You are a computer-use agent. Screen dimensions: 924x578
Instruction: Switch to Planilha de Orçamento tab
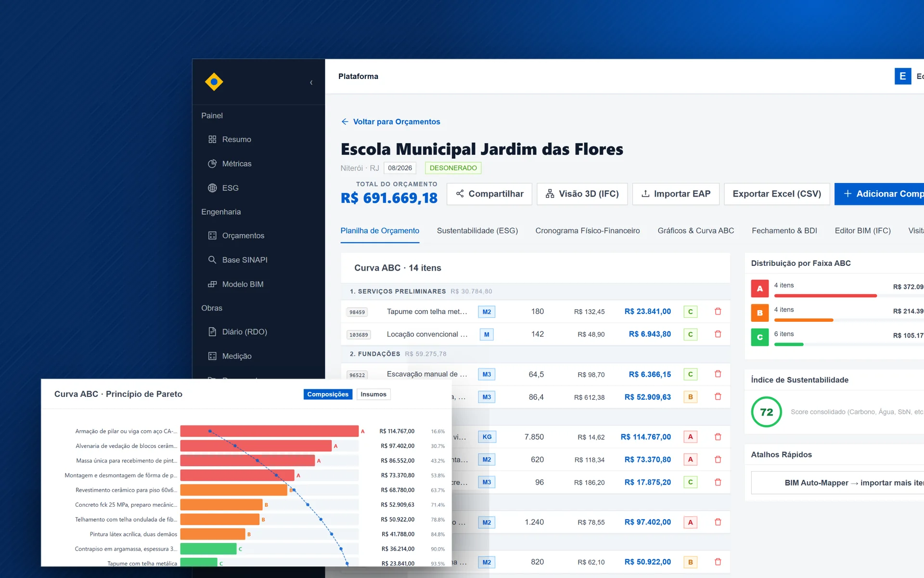click(x=380, y=231)
